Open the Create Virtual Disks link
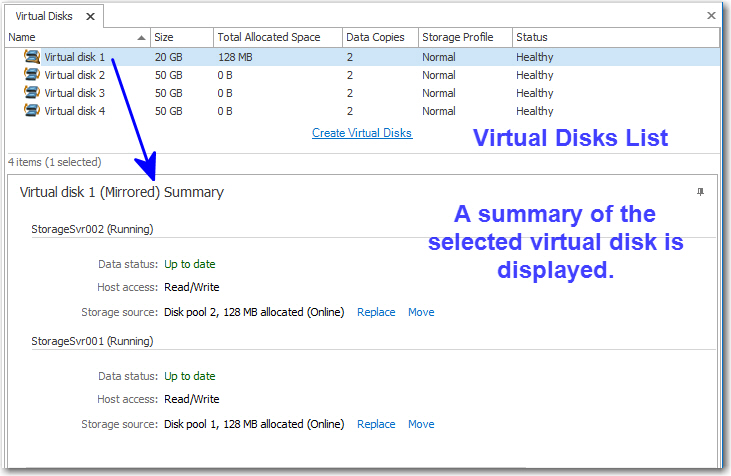 [362, 133]
